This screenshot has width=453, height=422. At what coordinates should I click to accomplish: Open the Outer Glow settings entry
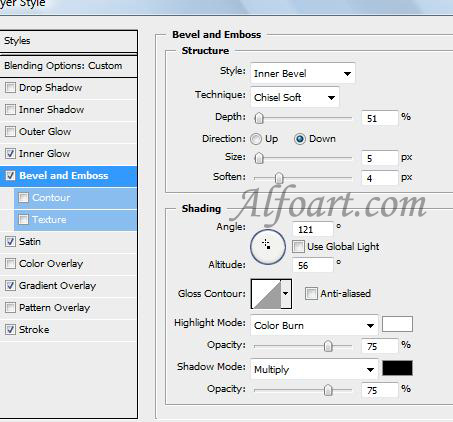point(45,132)
